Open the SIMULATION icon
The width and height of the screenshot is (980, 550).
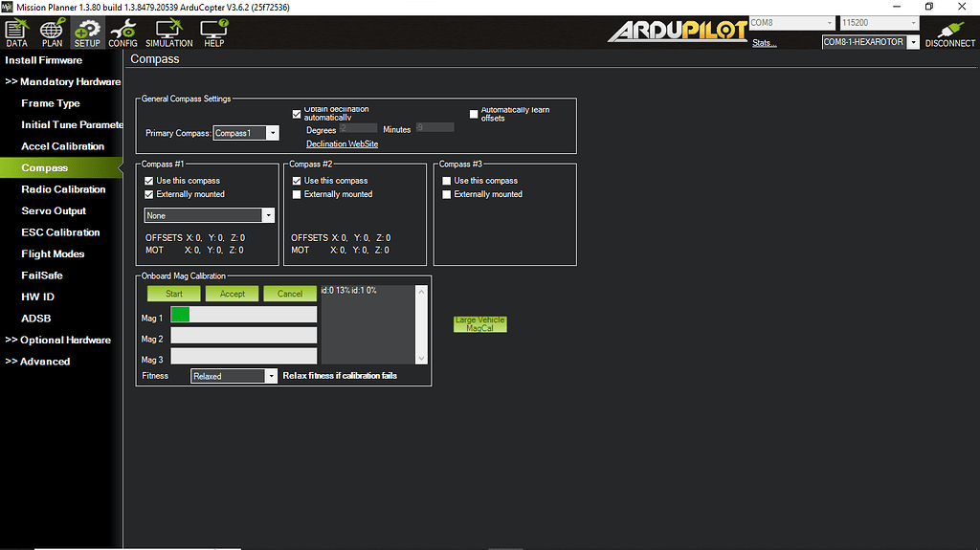(168, 33)
